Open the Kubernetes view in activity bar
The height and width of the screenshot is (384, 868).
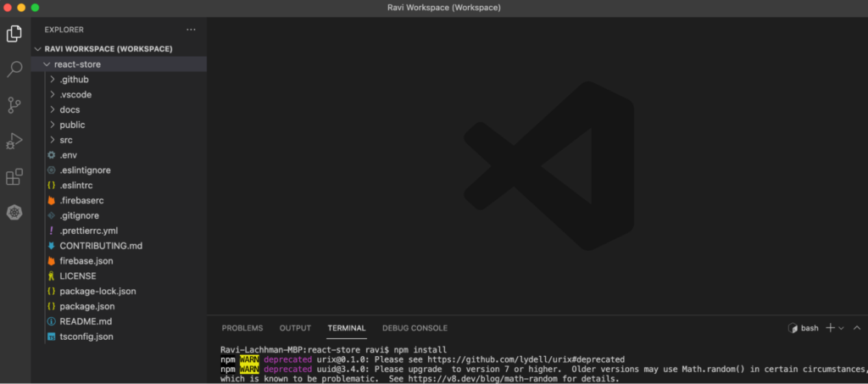pyautogui.click(x=14, y=212)
